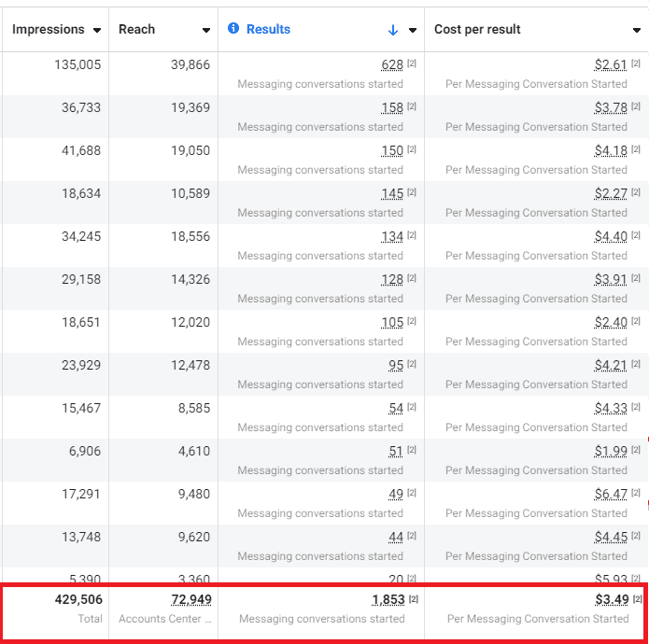Click the 158 results value
The image size is (649, 644).
(392, 108)
